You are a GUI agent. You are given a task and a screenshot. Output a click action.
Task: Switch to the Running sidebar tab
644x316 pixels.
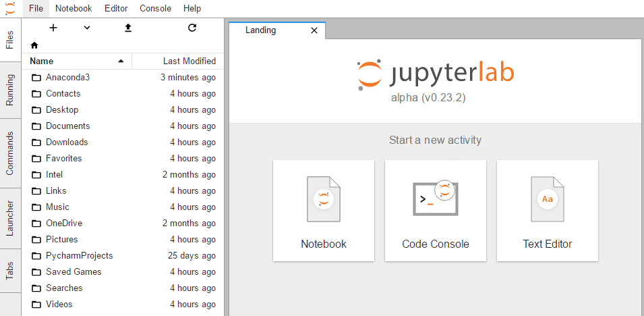click(x=10, y=90)
